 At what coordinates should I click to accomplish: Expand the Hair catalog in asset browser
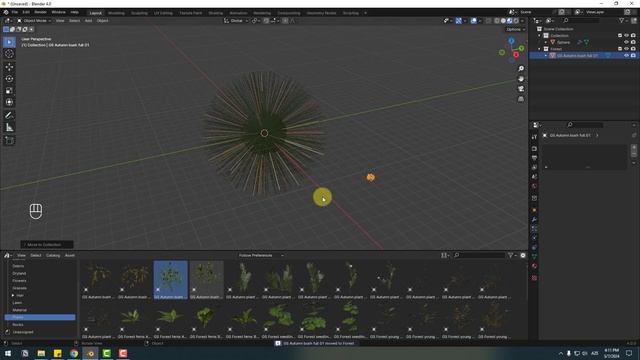(x=13, y=295)
